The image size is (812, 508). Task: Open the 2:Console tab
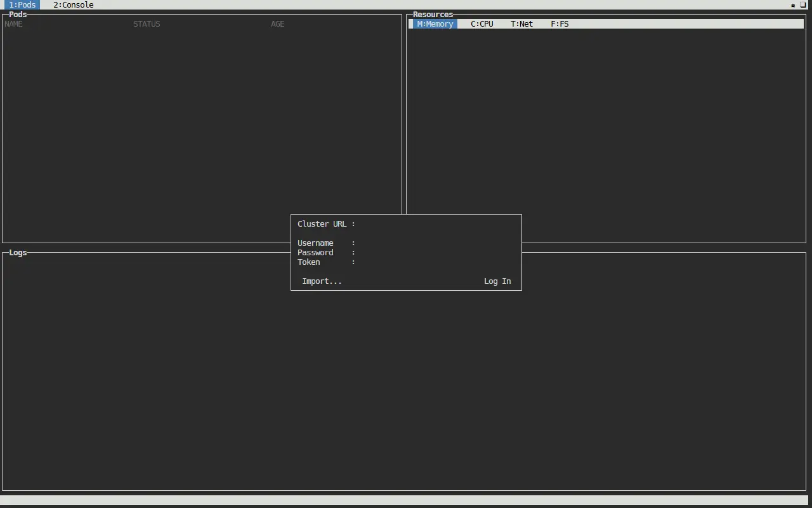73,4
